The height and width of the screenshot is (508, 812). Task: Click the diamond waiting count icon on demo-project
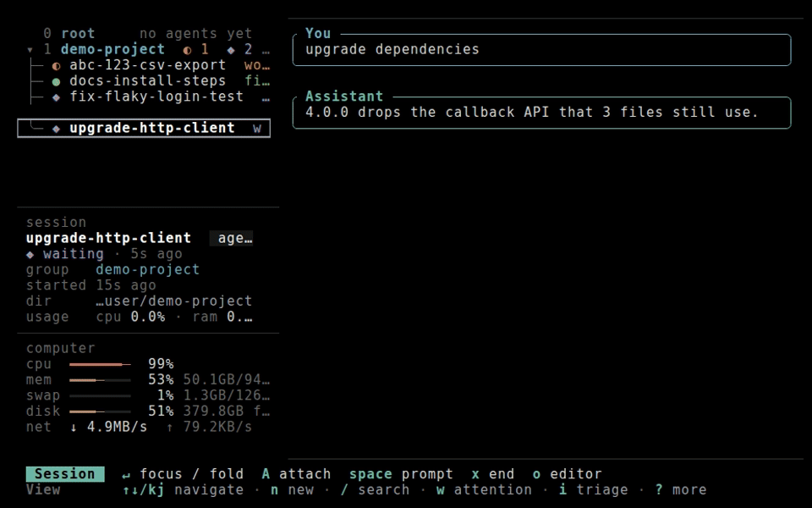231,50
